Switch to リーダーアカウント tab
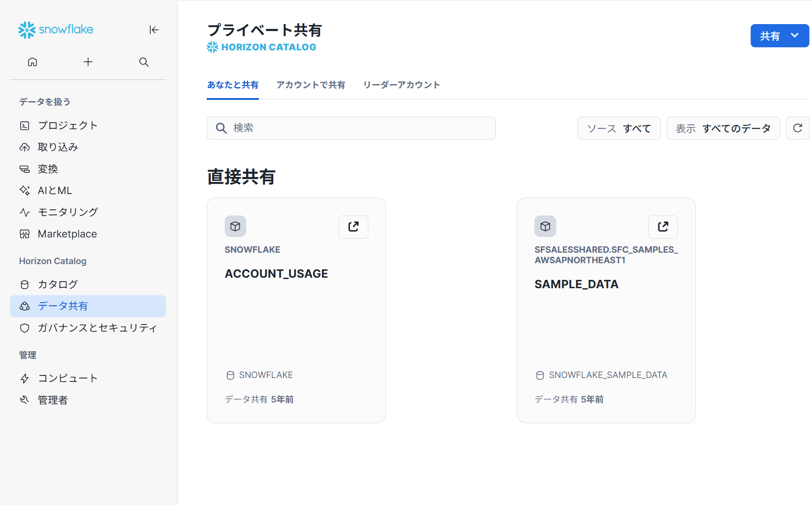Image resolution: width=812 pixels, height=505 pixels. (402, 85)
